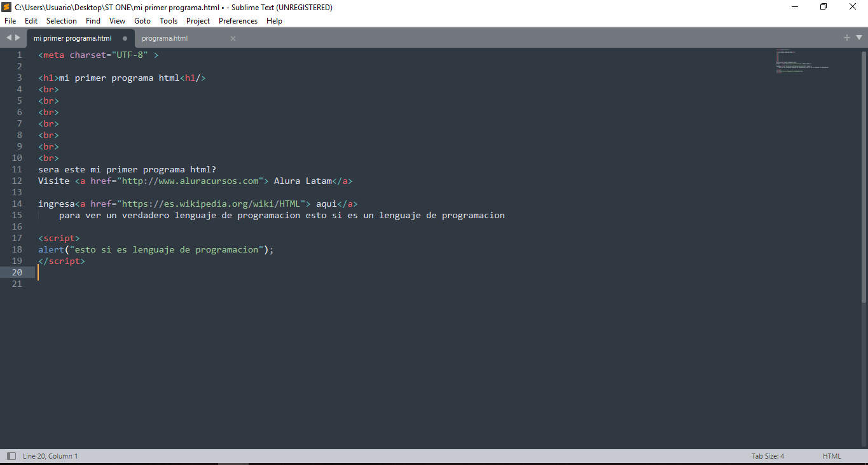The width and height of the screenshot is (868, 465).
Task: Open the View menu
Action: [x=117, y=21]
